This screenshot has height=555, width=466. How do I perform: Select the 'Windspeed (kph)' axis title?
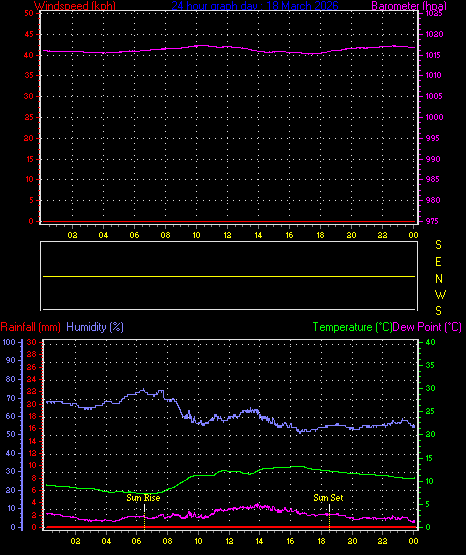[75, 6]
